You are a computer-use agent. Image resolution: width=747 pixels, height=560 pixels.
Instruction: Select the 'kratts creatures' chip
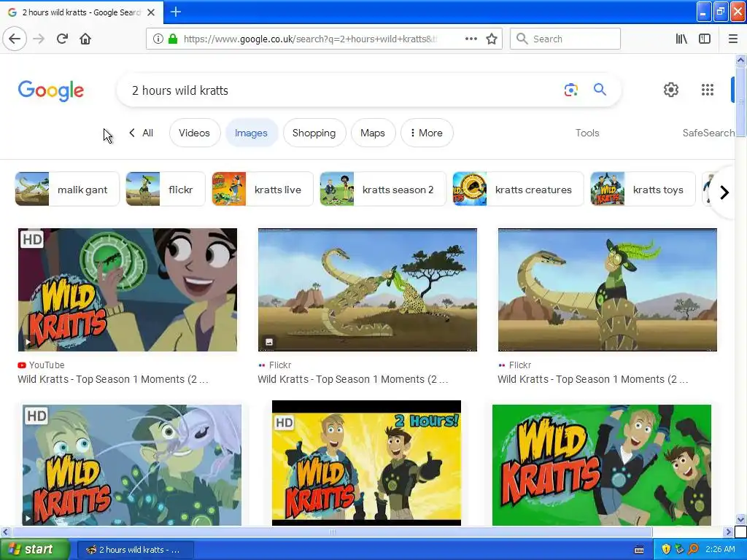click(518, 189)
